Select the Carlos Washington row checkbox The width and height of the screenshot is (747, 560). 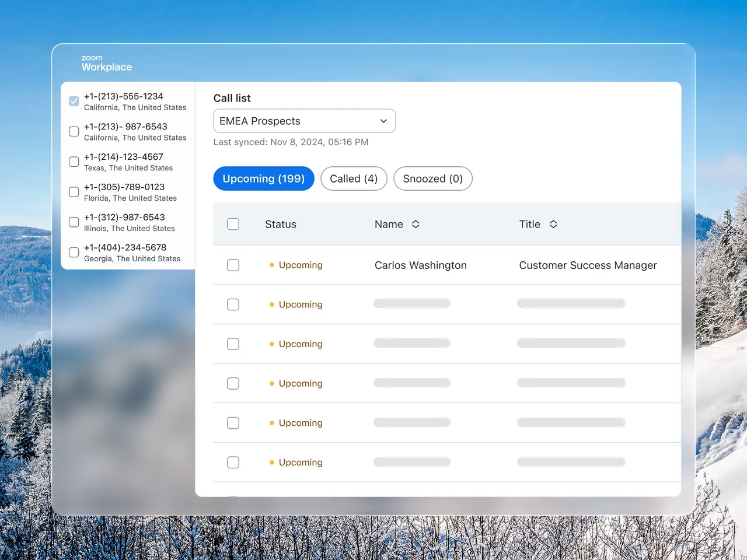coord(233,265)
